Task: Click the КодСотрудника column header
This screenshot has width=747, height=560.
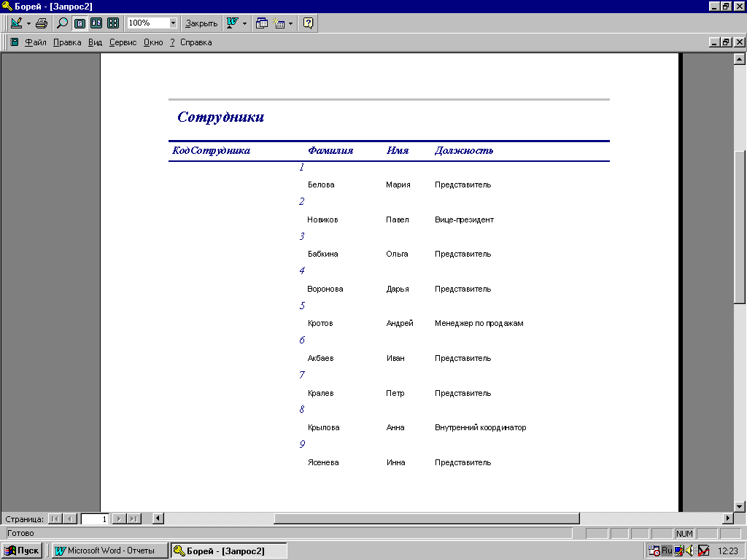Action: pyautogui.click(x=211, y=151)
